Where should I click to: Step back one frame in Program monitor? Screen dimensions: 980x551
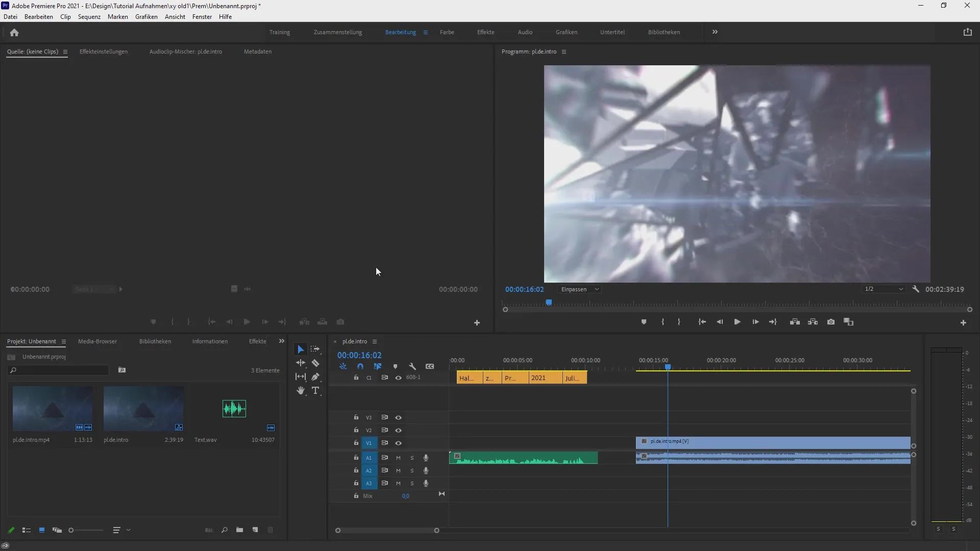coord(720,322)
